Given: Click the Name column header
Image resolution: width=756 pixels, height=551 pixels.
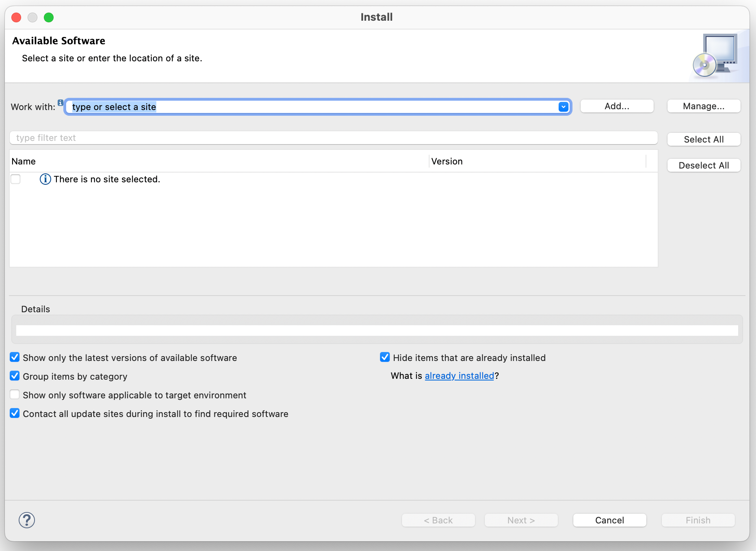Looking at the screenshot, I should coord(219,161).
